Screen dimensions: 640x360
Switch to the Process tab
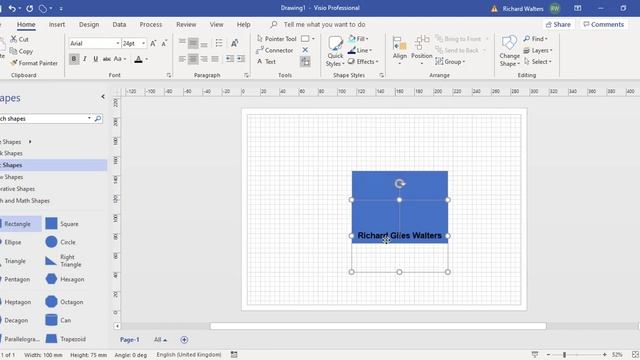pos(151,24)
